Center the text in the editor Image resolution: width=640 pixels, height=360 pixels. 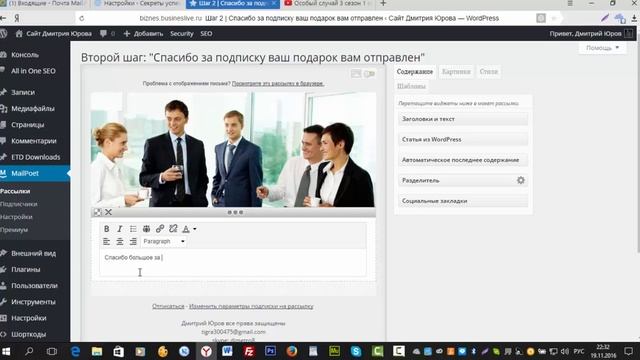click(120, 242)
